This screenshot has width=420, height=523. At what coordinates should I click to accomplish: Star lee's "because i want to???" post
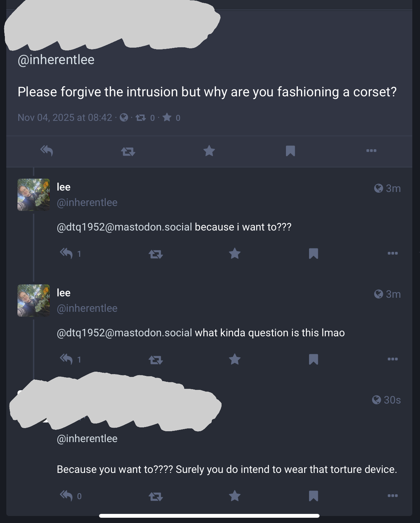point(234,253)
